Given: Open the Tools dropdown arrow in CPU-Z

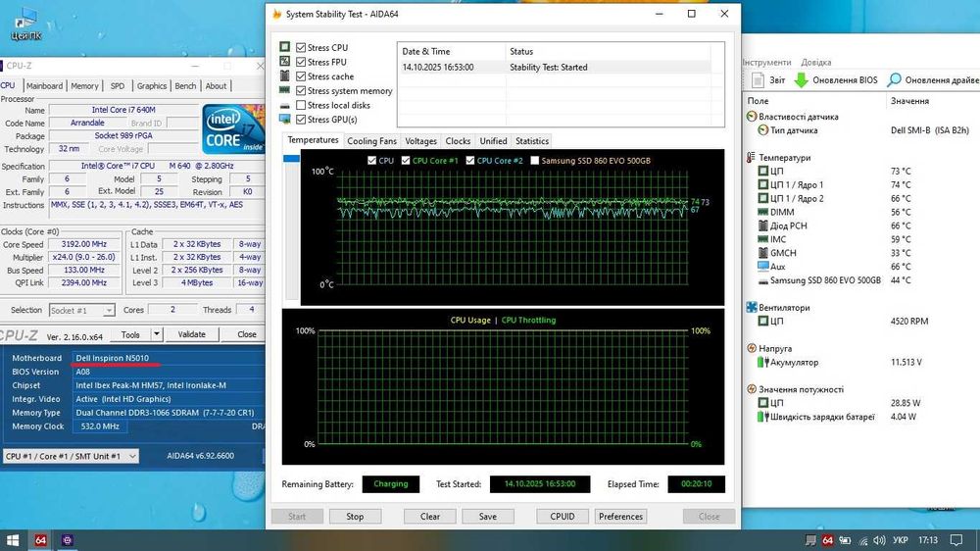Looking at the screenshot, I should point(157,334).
